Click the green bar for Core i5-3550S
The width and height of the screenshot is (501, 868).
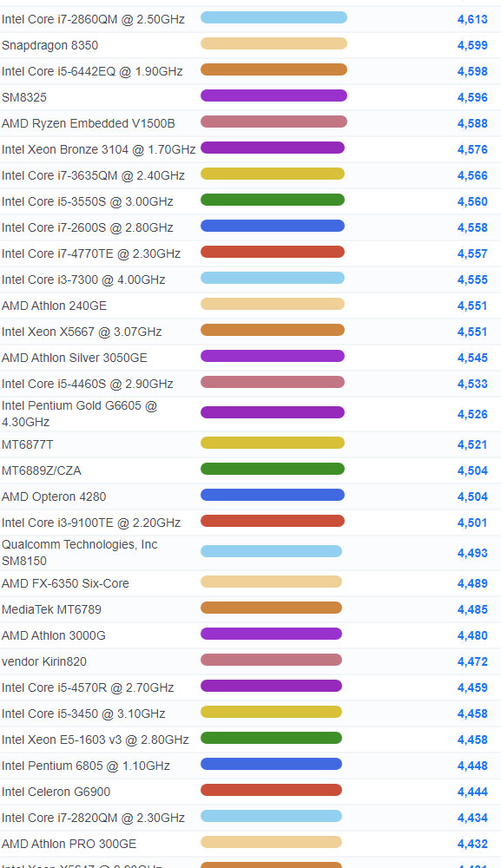tap(273, 200)
